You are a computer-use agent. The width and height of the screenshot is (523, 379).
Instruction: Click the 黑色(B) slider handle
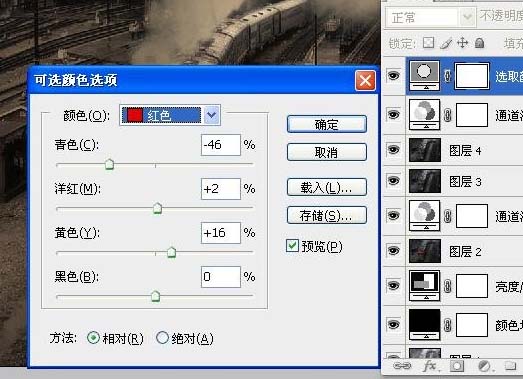pos(155,296)
